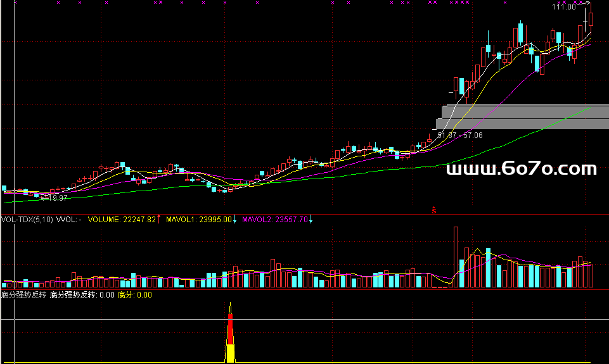Screen dimensions: 609x364
Task: Click the red up arrow beside VOLUME value
Action: [159, 220]
